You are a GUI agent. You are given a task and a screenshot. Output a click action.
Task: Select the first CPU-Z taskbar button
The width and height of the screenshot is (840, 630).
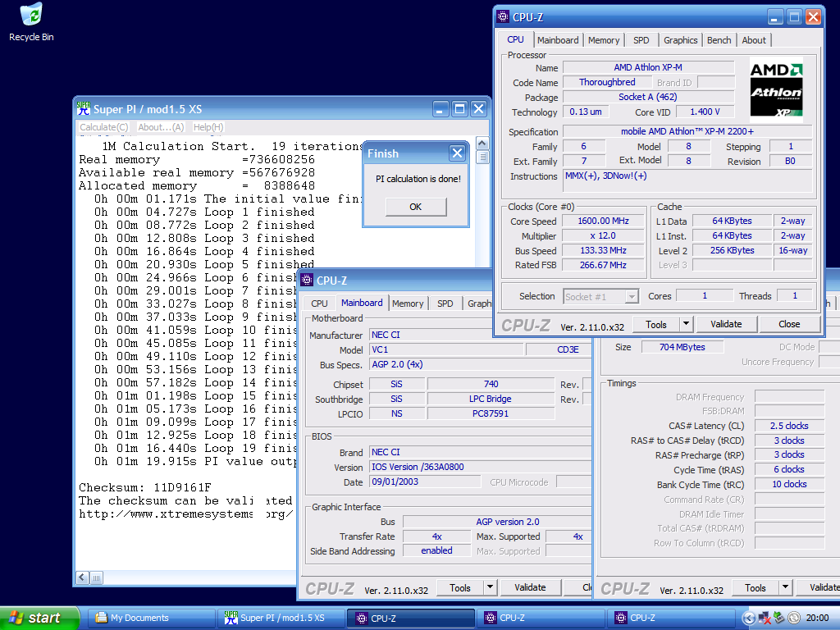point(411,618)
